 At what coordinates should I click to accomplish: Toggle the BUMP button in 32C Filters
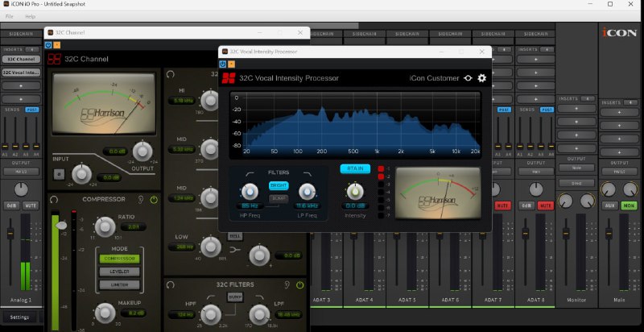[235, 297]
